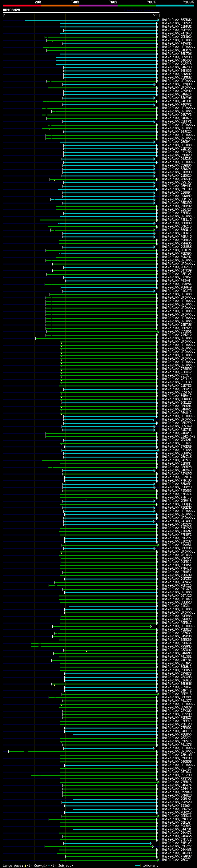Click the query name AU193425
This screenshot has height=868, width=197.
[11, 10]
